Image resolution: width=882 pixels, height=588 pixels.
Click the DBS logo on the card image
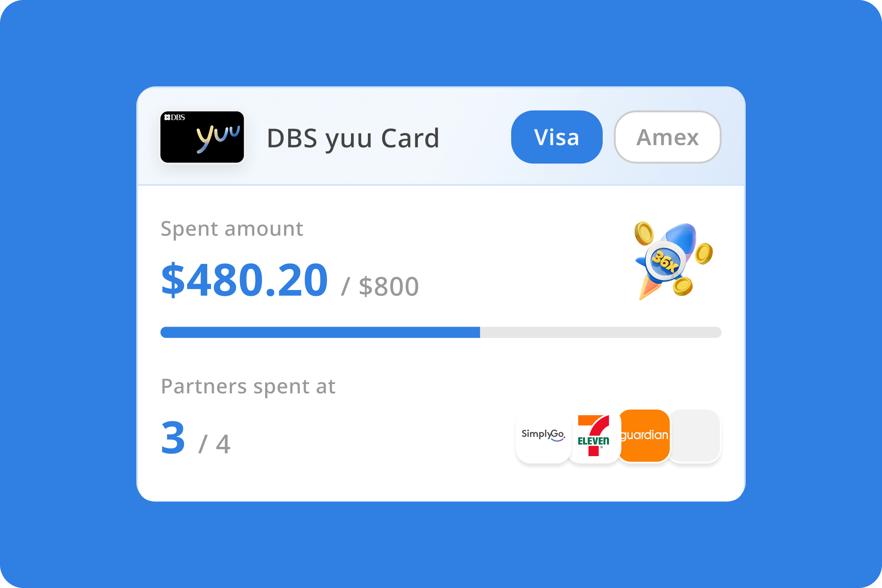coord(175,117)
